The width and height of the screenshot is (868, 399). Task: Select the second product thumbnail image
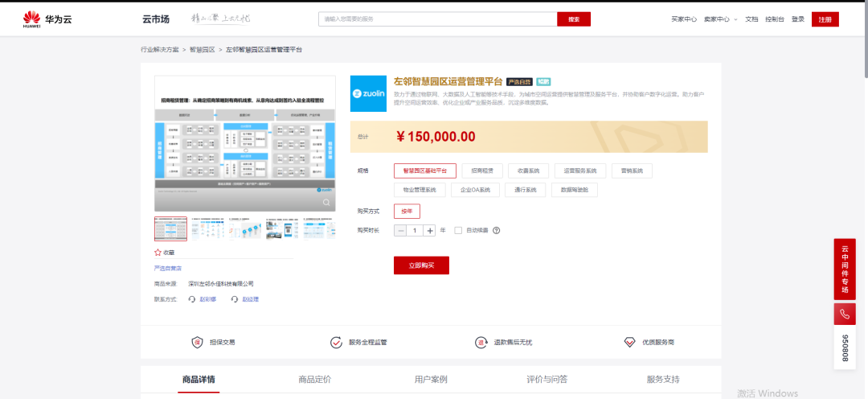[207, 228]
